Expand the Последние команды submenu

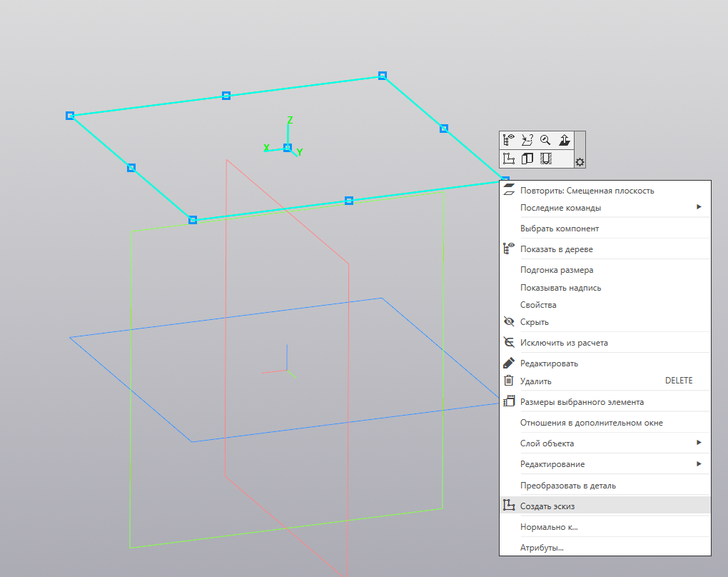coord(605,208)
